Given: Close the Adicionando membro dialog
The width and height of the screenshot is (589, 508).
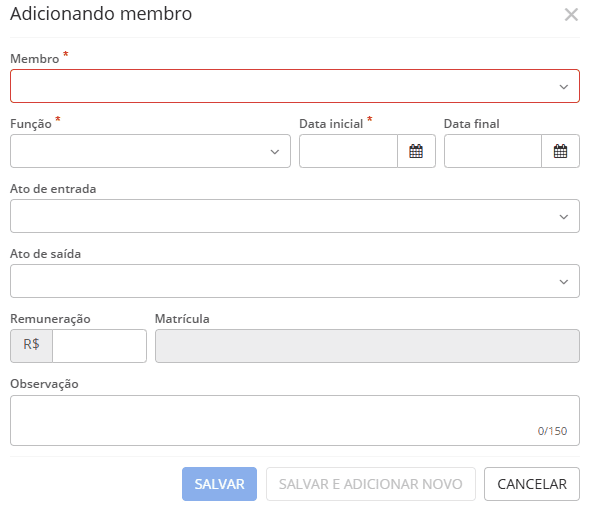Looking at the screenshot, I should [571, 15].
